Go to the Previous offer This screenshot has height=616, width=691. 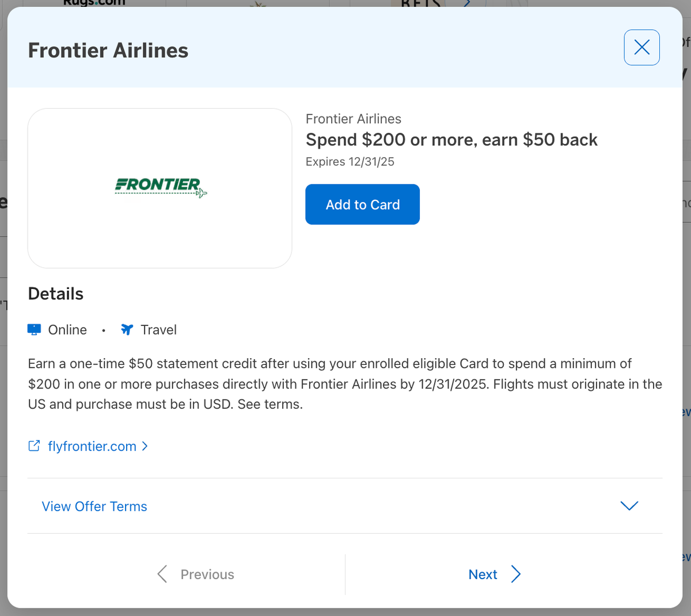(207, 574)
